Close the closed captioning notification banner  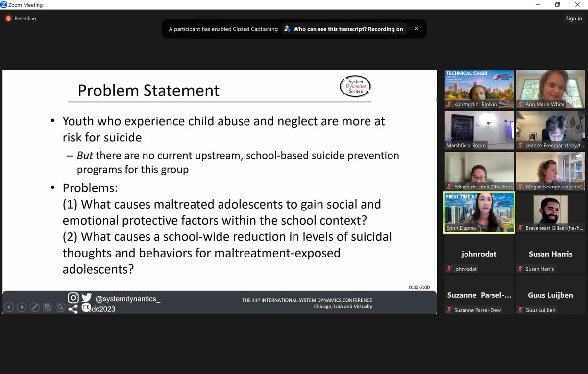[416, 29]
